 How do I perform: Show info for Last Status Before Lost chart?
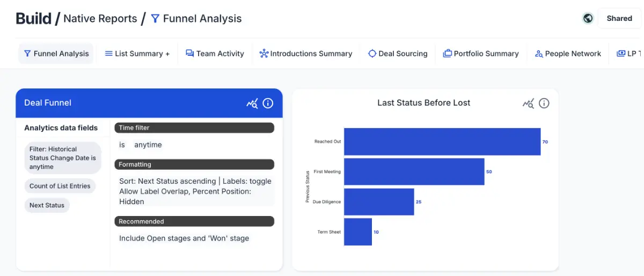tap(544, 103)
